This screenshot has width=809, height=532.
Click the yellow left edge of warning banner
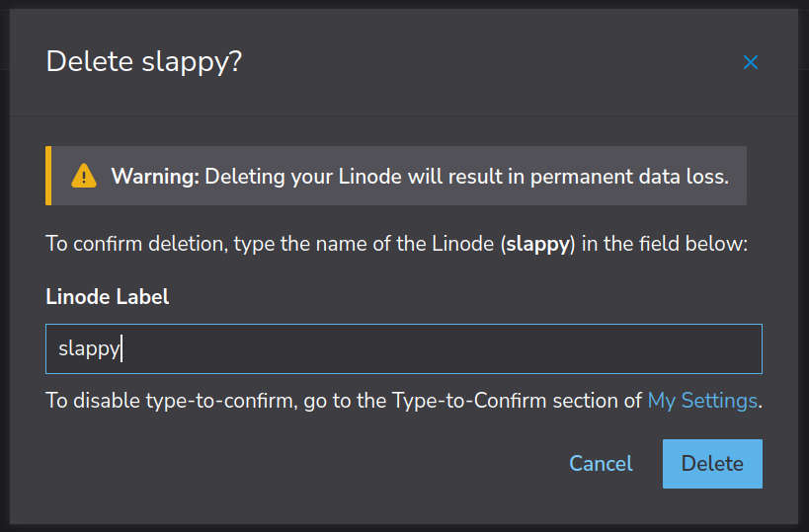(x=48, y=177)
